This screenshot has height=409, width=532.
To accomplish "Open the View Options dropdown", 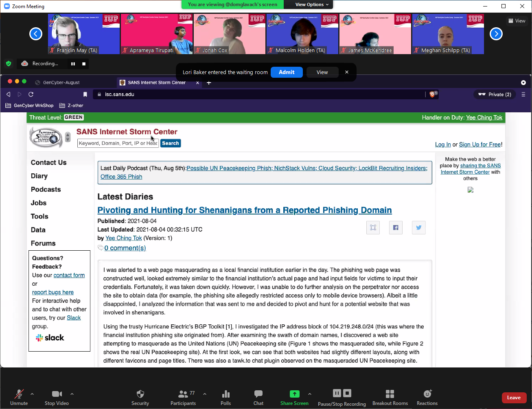I will click(312, 4).
